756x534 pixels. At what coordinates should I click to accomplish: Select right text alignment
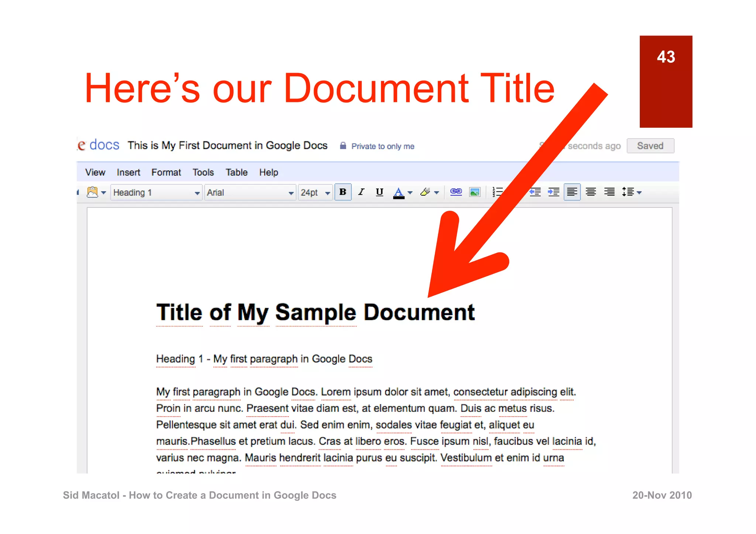pyautogui.click(x=609, y=192)
